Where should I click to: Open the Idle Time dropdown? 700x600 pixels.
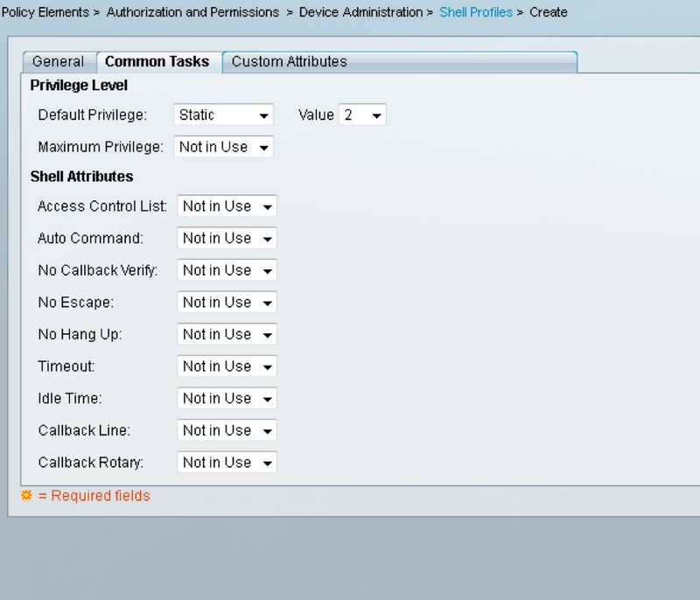[x=227, y=398]
